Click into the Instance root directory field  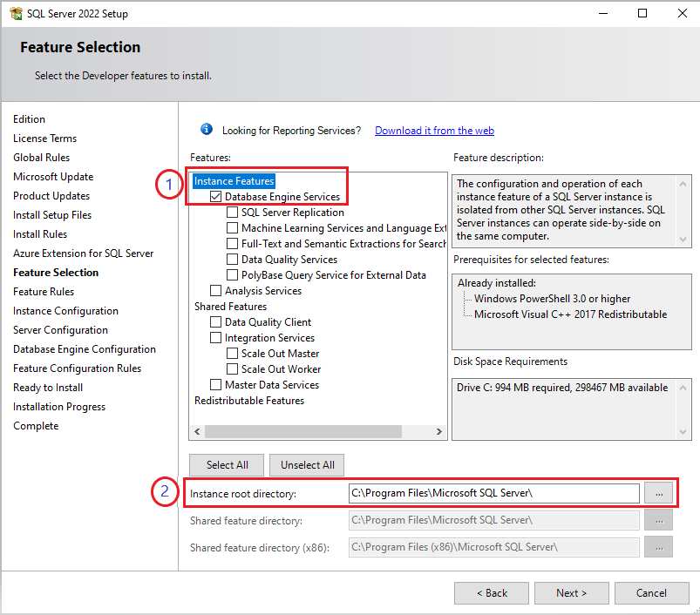(x=493, y=493)
